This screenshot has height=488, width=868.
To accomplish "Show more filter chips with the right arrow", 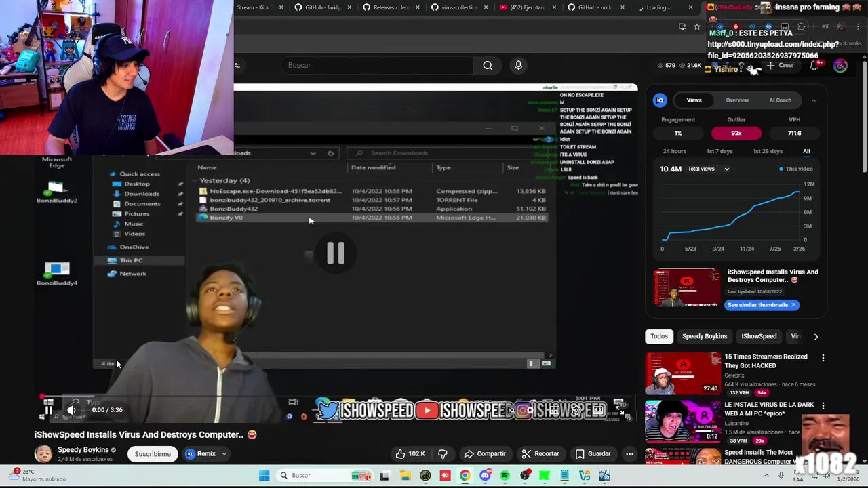I will pyautogui.click(x=816, y=336).
